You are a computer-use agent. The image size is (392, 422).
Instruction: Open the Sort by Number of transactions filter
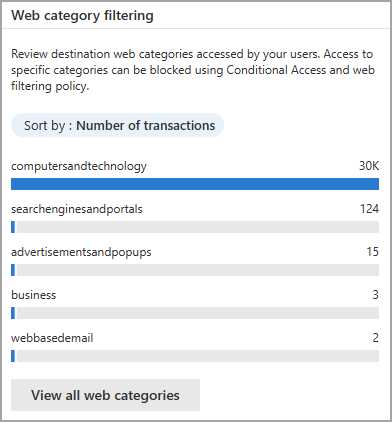pyautogui.click(x=117, y=125)
